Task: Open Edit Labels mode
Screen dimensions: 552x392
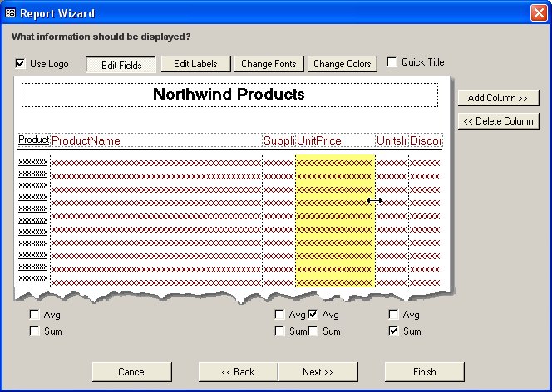Action: coord(195,64)
